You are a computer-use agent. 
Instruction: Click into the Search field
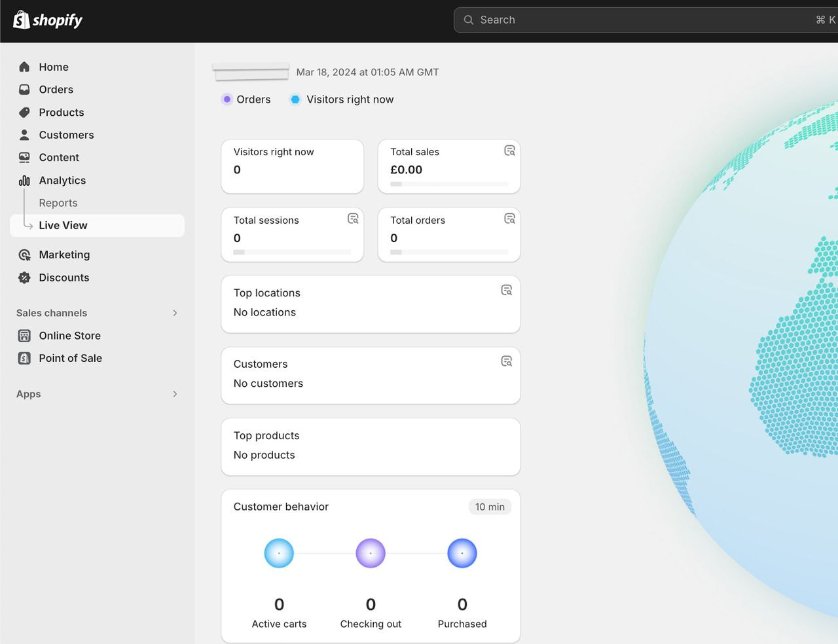(x=642, y=20)
